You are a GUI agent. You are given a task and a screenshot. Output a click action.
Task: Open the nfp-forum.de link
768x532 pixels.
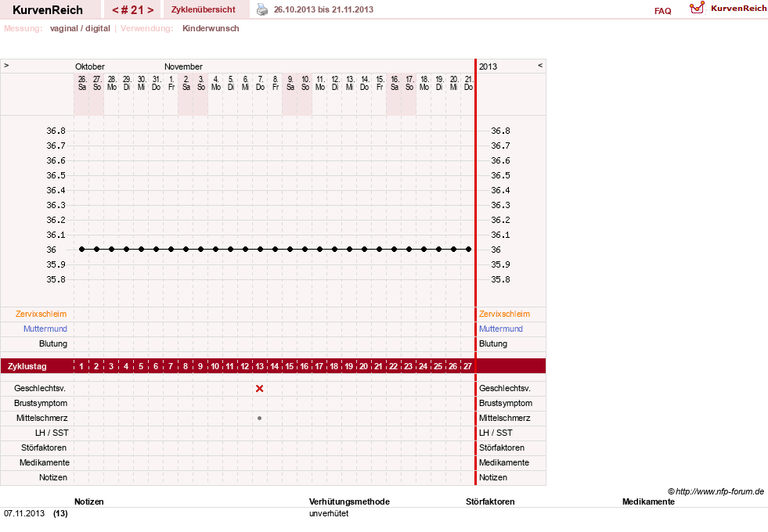(716, 491)
